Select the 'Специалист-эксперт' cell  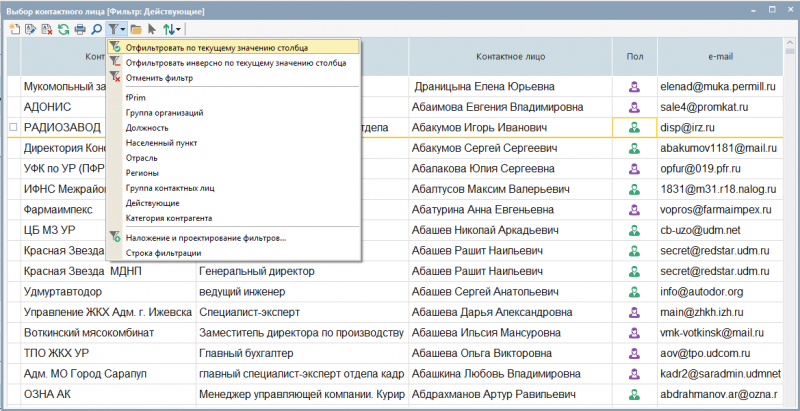click(302, 312)
